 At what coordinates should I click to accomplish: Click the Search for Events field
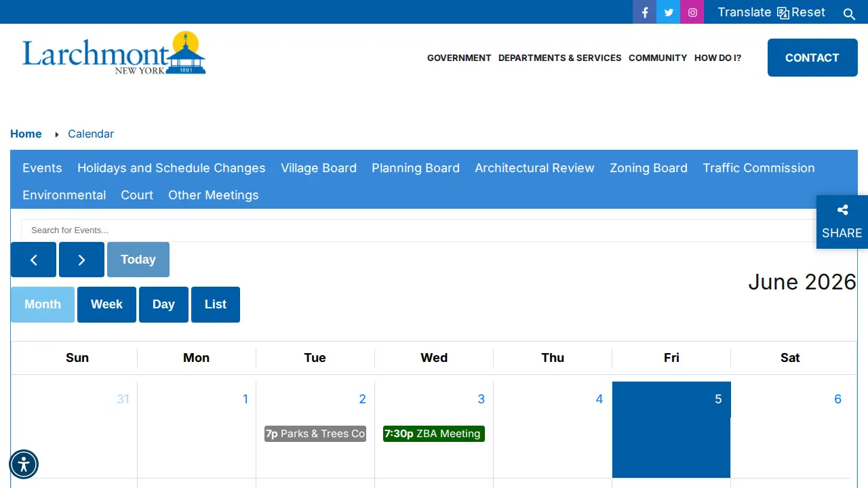pyautogui.click(x=434, y=230)
